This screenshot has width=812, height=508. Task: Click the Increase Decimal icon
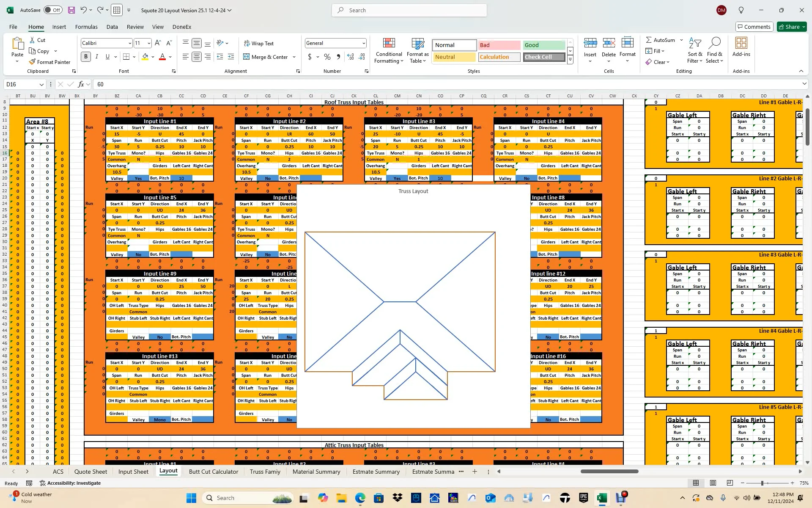[x=350, y=57]
